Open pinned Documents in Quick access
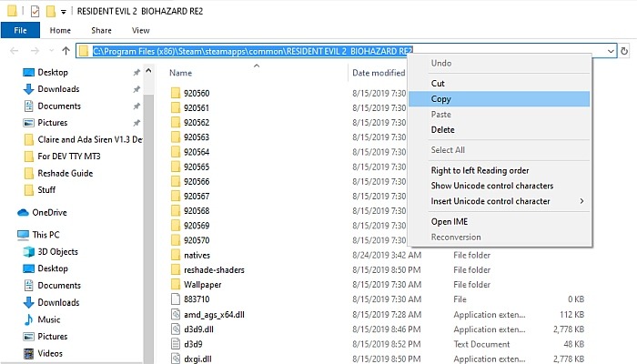637x364 pixels. point(59,106)
